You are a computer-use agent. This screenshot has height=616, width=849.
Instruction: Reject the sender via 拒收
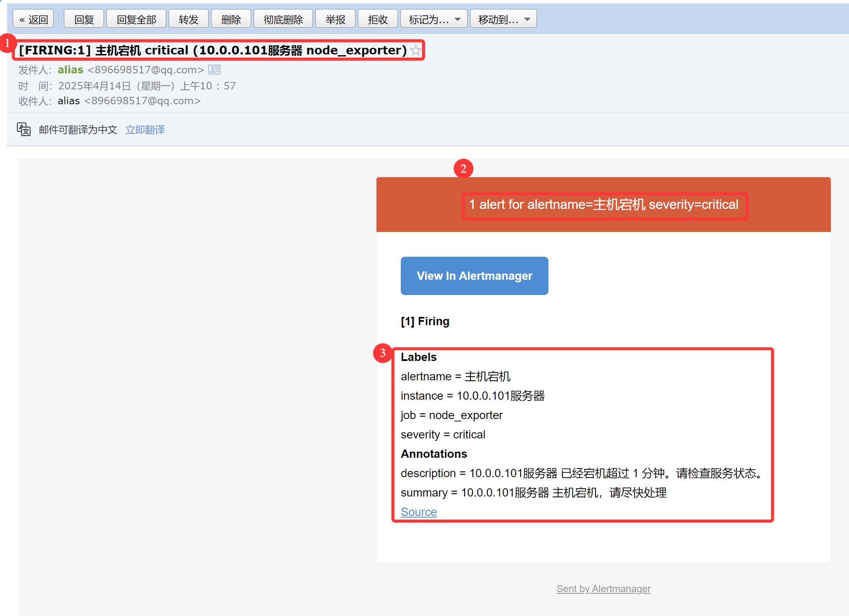click(x=377, y=19)
